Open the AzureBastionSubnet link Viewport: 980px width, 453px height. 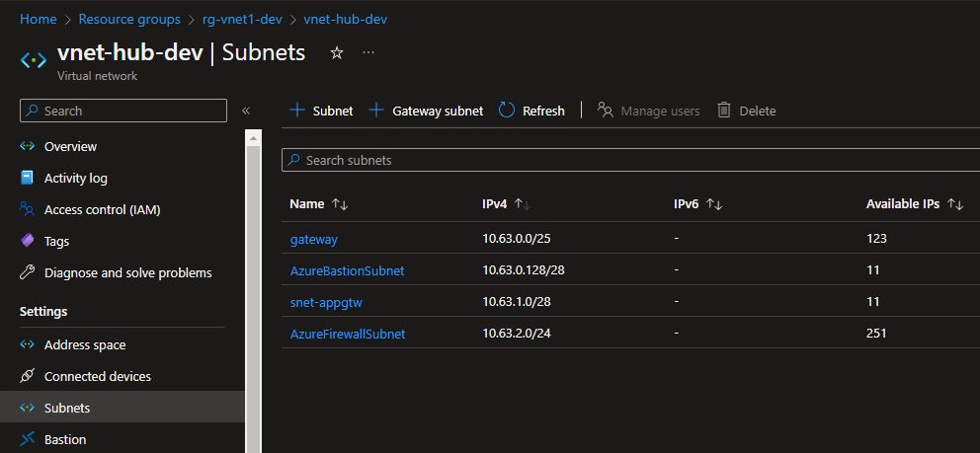tap(347, 270)
